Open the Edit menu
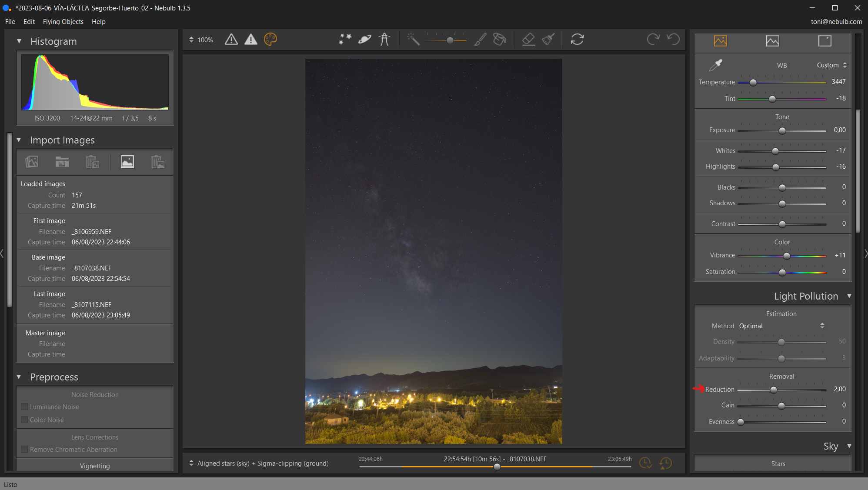 coord(29,21)
